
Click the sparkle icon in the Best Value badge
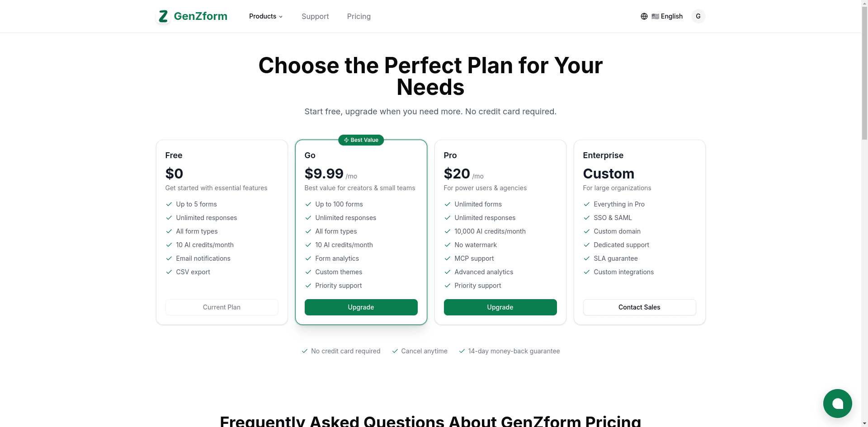346,140
